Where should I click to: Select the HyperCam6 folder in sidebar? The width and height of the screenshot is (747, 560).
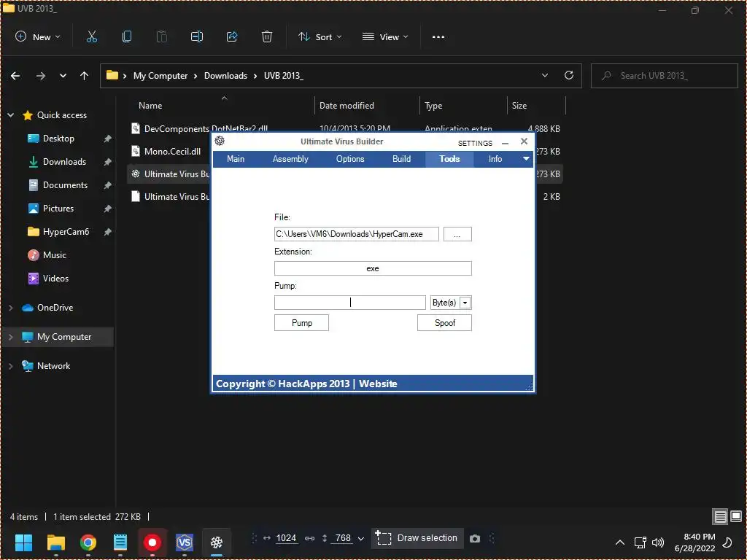coord(66,232)
